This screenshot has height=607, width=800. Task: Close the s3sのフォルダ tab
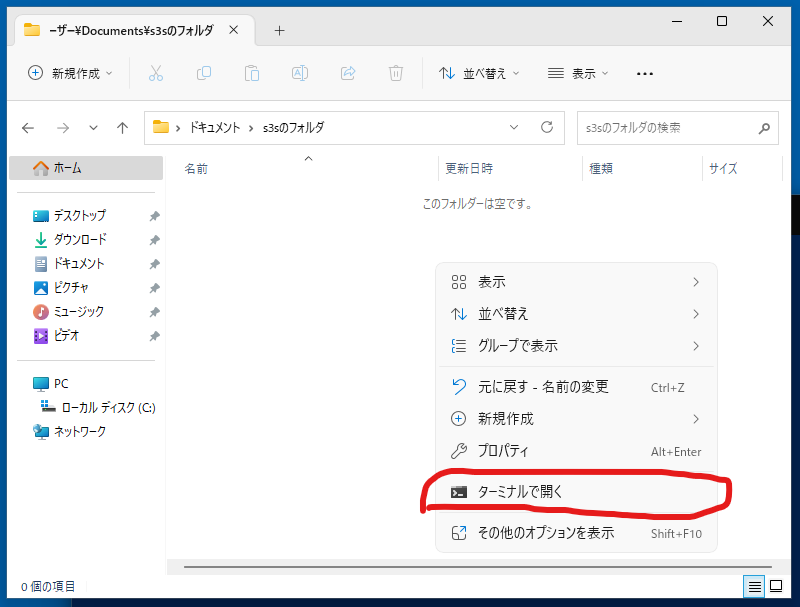234,30
